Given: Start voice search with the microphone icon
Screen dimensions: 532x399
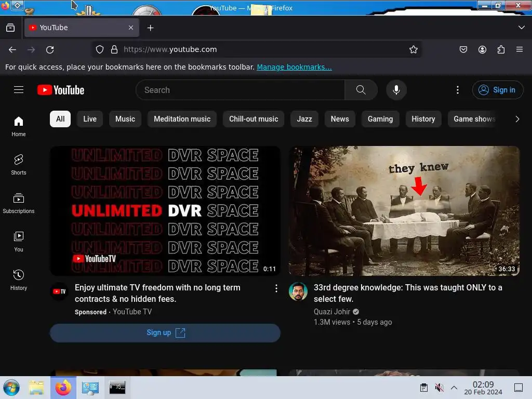Looking at the screenshot, I should pyautogui.click(x=396, y=90).
